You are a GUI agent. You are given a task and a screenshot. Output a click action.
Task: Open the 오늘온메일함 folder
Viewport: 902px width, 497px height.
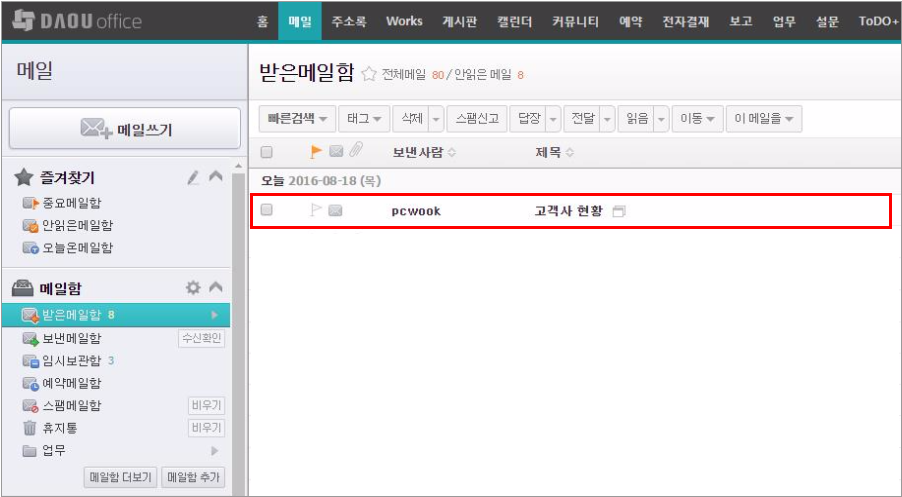click(78, 248)
